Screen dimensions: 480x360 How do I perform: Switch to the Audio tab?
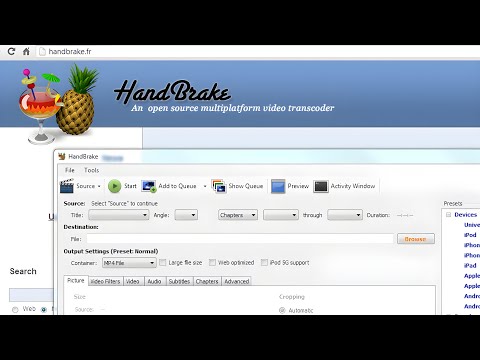(x=155, y=281)
